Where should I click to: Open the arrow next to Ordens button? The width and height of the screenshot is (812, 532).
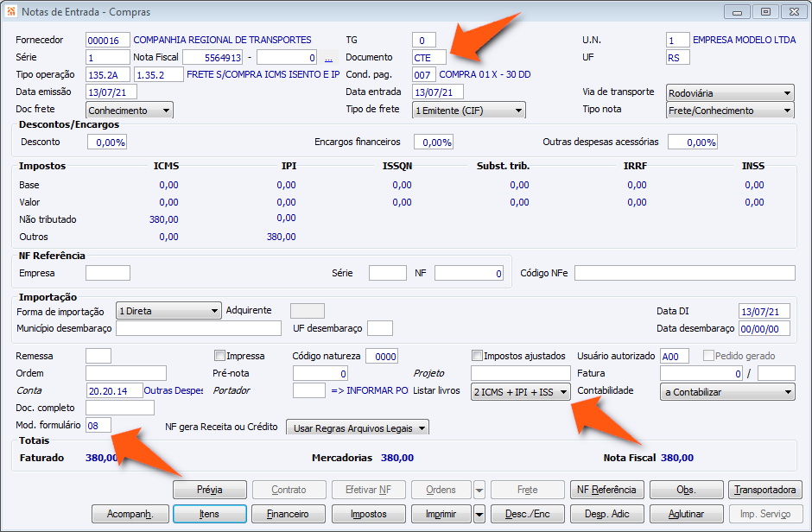pyautogui.click(x=479, y=490)
